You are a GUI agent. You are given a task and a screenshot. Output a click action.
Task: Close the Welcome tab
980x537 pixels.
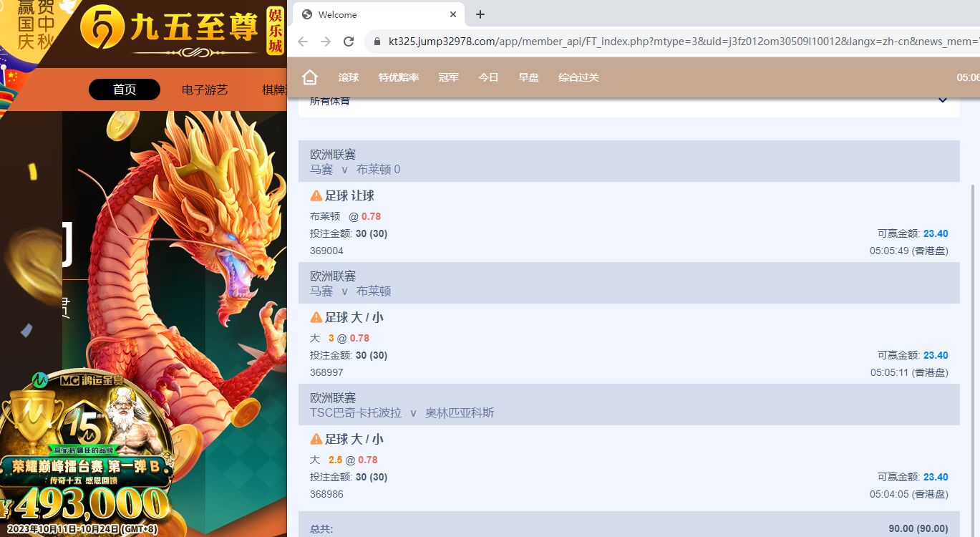pyautogui.click(x=453, y=14)
